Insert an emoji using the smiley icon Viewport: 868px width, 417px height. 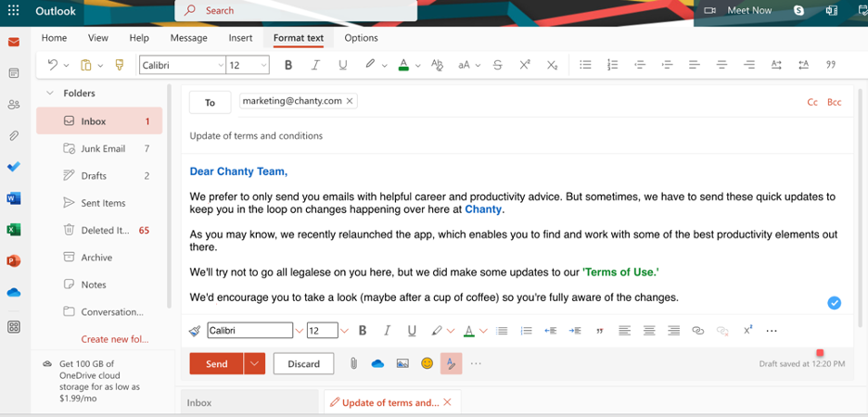(427, 364)
